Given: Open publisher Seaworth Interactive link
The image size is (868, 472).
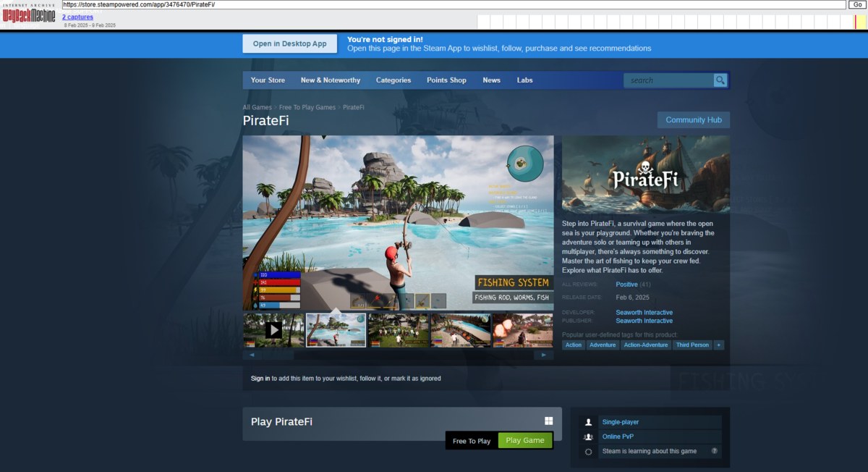Looking at the screenshot, I should click(644, 321).
